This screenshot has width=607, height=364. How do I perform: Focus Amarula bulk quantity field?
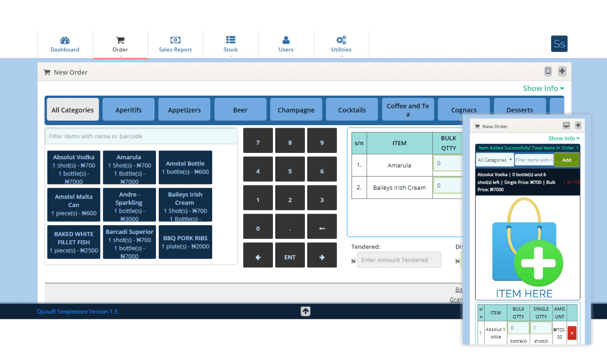pos(448,164)
